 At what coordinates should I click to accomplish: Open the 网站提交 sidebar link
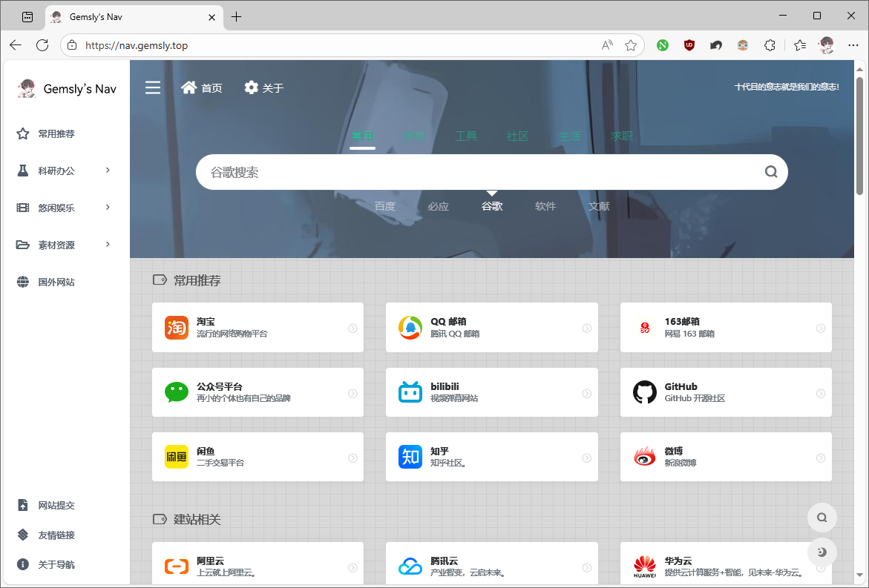pos(56,505)
